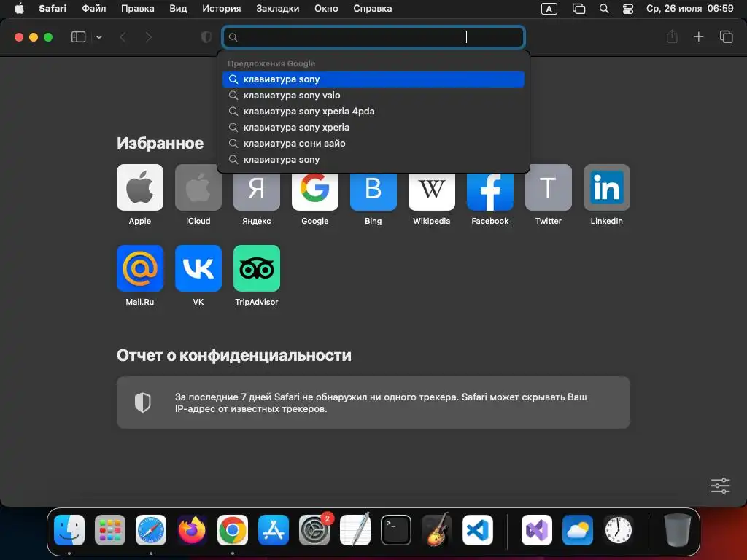This screenshot has width=747, height=560.
Task: Open the Яндекс favorite tile
Action: 257,192
